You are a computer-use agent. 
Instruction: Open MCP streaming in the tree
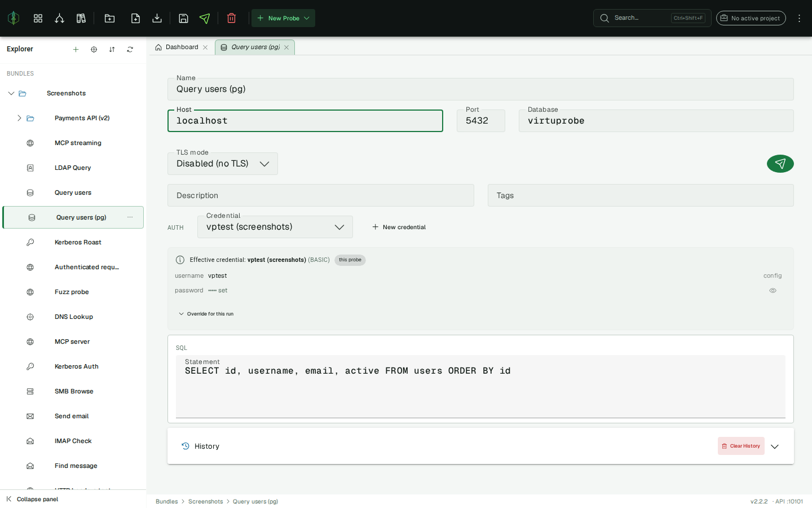(73, 143)
